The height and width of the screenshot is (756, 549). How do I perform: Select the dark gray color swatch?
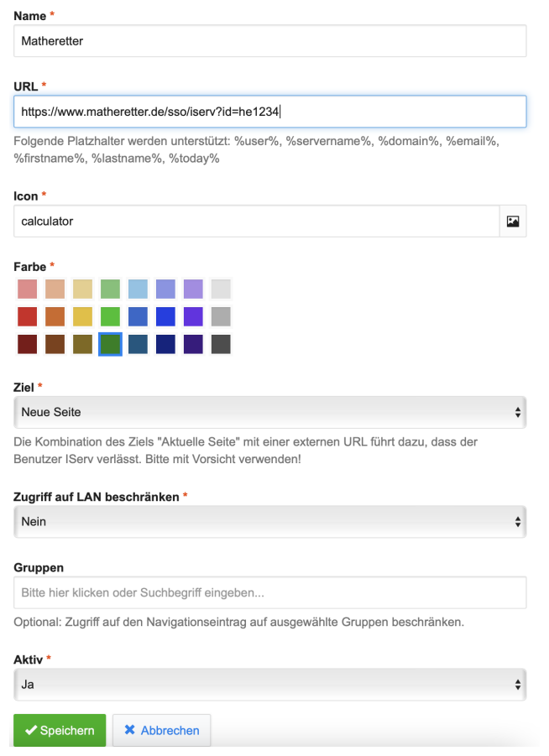tap(221, 344)
